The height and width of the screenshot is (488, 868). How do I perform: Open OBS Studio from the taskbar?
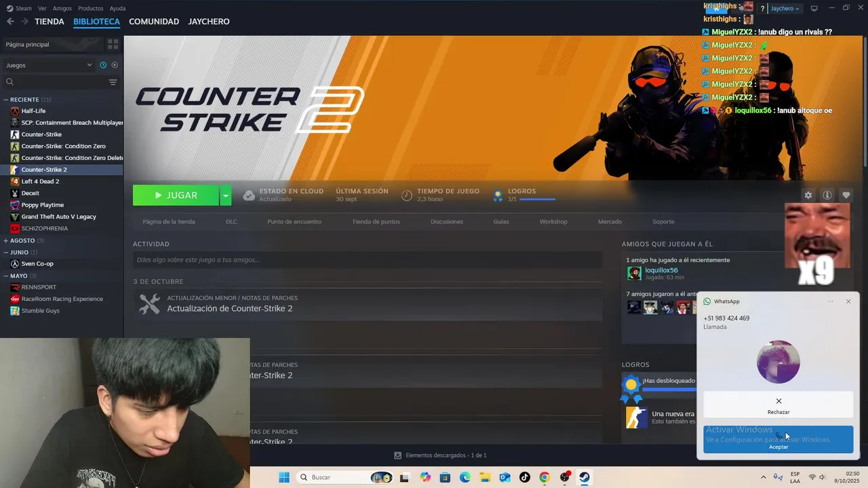coord(564,477)
